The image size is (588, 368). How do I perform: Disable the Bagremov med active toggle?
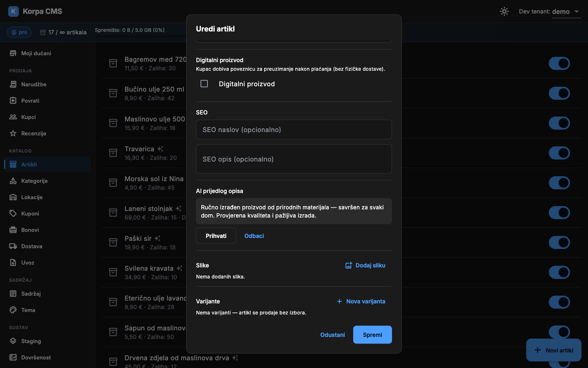coord(559,63)
